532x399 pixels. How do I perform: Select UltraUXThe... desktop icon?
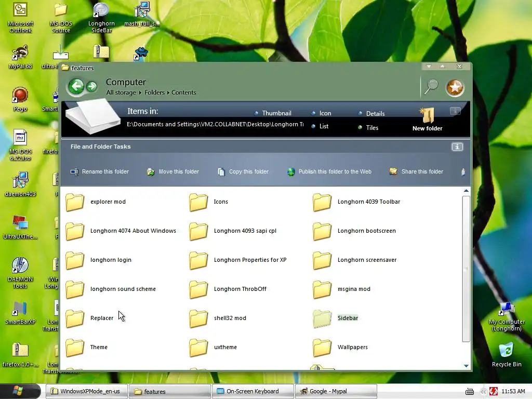pyautogui.click(x=20, y=228)
